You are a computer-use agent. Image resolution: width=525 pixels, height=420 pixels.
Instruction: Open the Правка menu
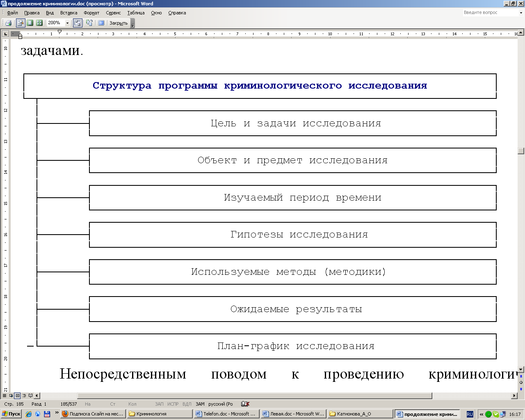(x=32, y=13)
